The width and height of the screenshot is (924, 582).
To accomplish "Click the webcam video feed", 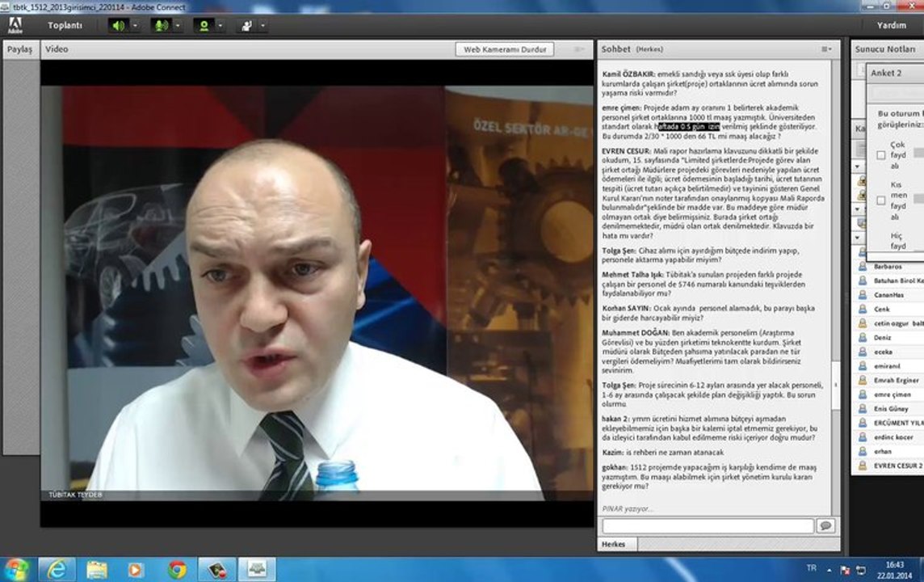I will [x=317, y=293].
